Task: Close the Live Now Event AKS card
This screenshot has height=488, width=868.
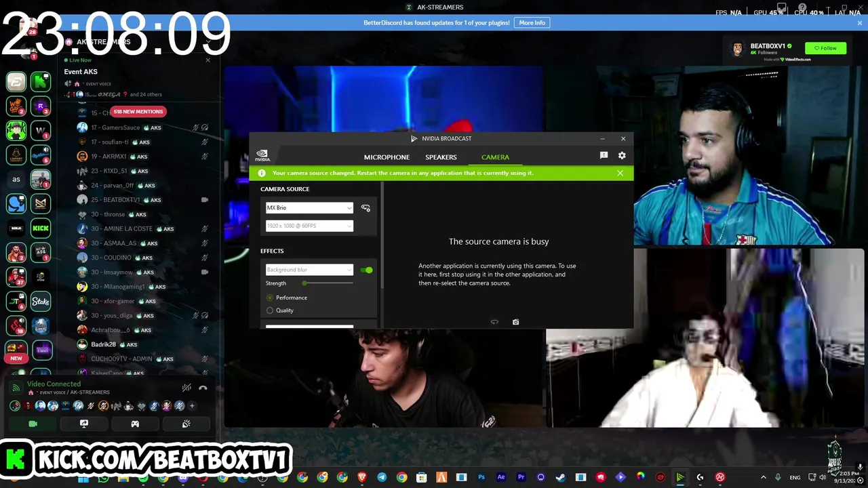Action: (208, 60)
